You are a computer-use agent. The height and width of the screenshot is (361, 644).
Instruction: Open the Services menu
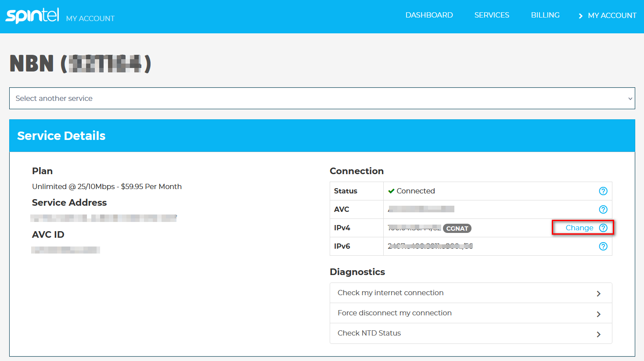[492, 15]
